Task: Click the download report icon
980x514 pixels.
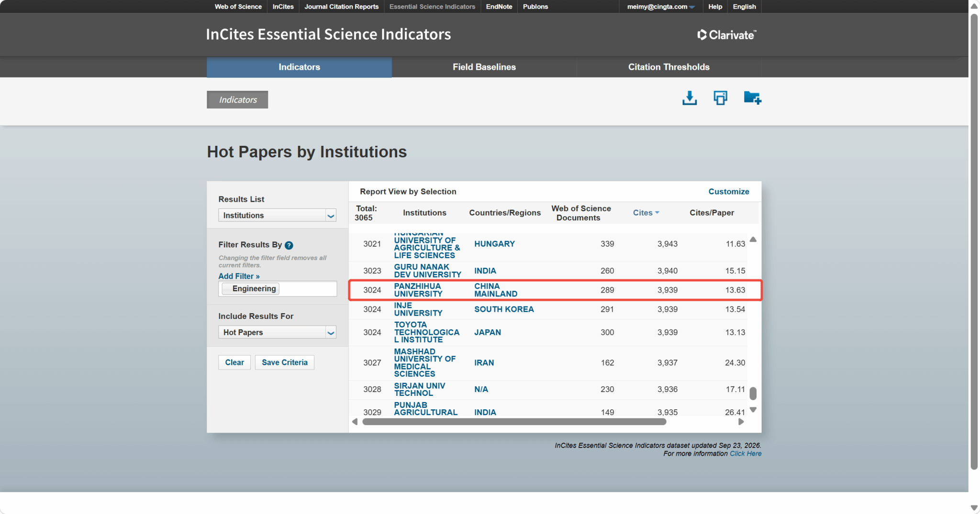Action: coord(690,98)
